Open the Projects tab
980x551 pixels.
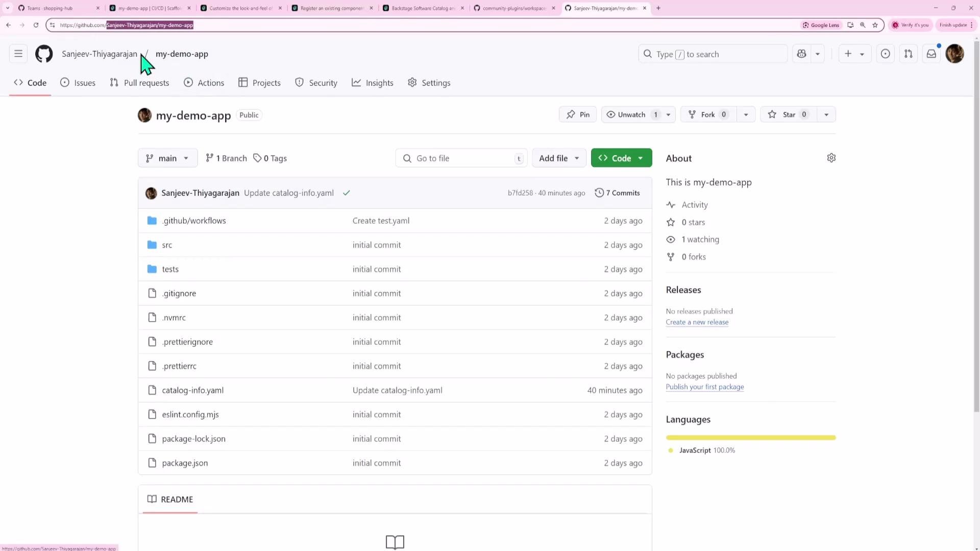tap(259, 83)
